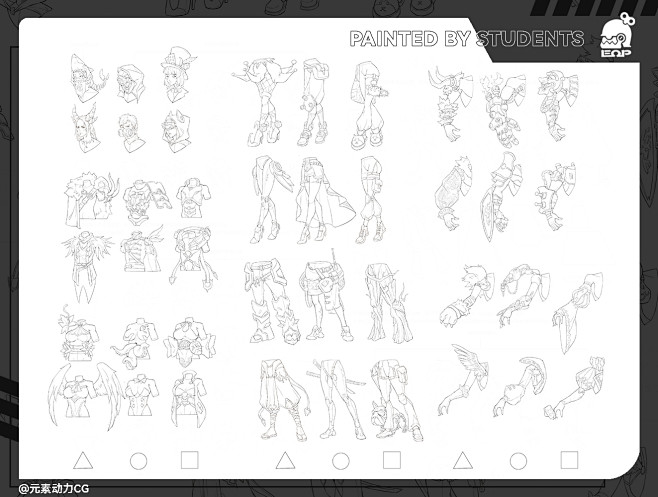The width and height of the screenshot is (658, 497).
Task: Select the circle below the leg sketches
Action: pos(341,461)
